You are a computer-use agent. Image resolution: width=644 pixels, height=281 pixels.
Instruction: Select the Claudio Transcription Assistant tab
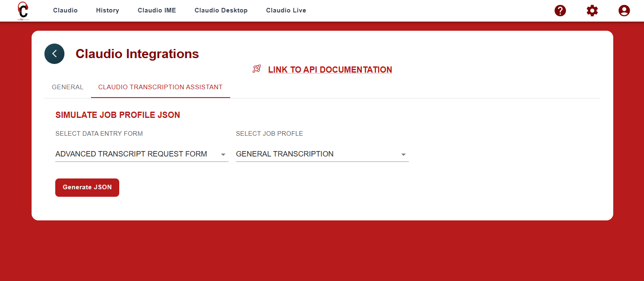coord(160,87)
